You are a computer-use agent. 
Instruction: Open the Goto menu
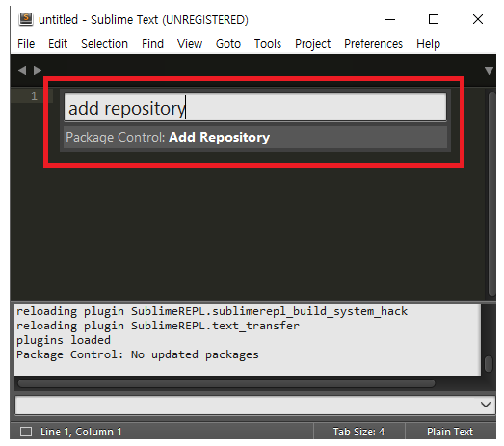[x=228, y=43]
